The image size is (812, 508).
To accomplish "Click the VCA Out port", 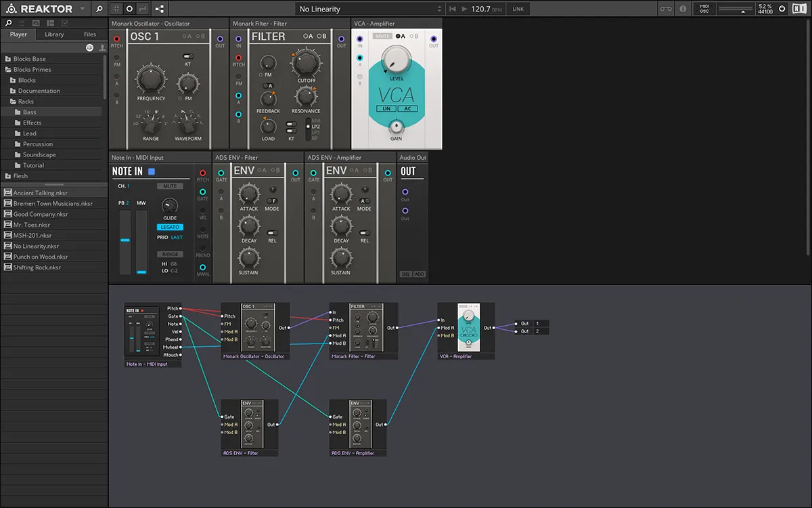I will [434, 39].
